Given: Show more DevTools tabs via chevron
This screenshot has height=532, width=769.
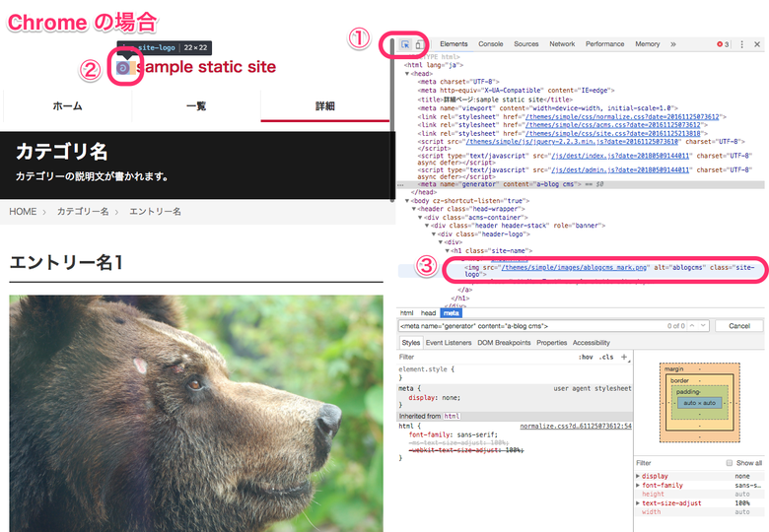Looking at the screenshot, I should [673, 44].
